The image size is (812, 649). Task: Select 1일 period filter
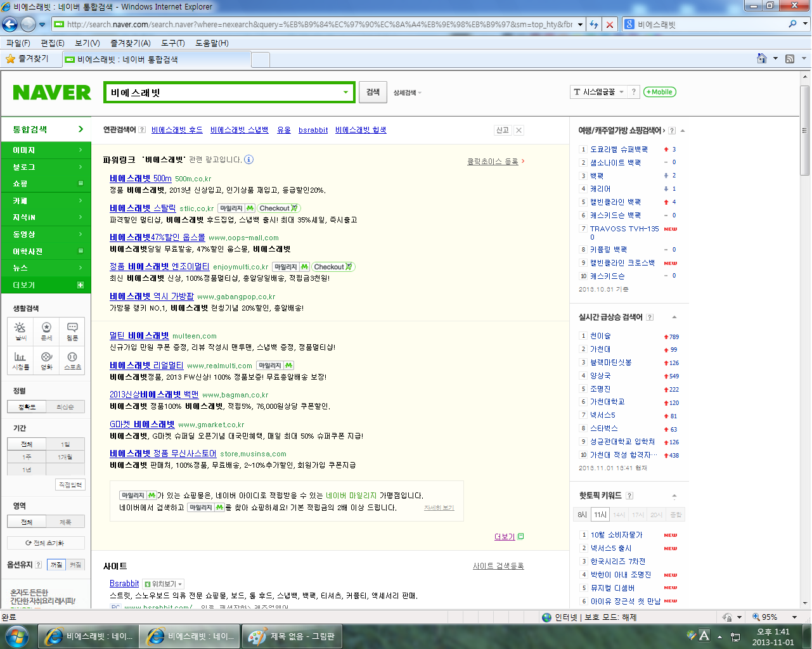pyautogui.click(x=65, y=444)
